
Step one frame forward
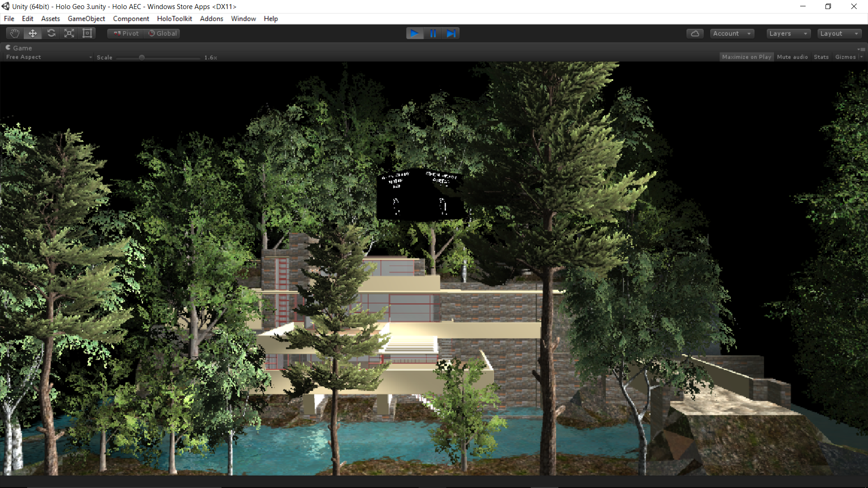click(x=451, y=33)
